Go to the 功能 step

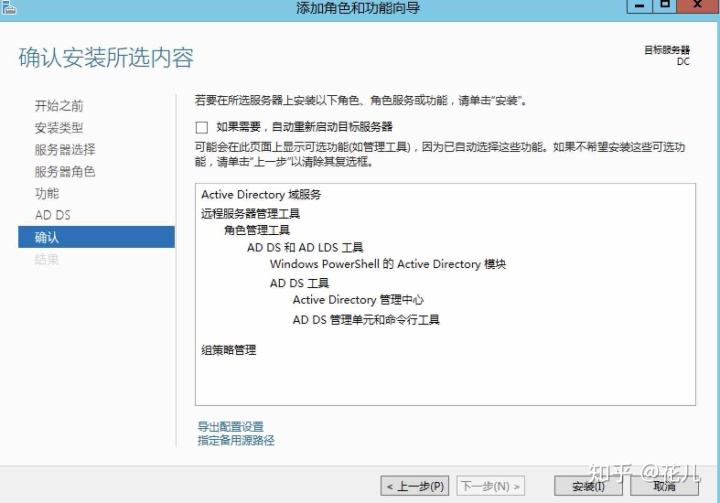tap(47, 193)
